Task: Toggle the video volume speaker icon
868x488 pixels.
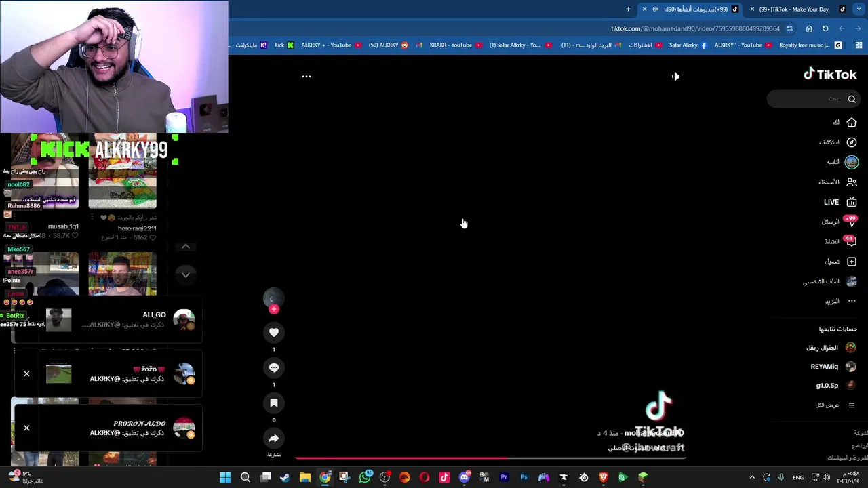Action: point(675,76)
